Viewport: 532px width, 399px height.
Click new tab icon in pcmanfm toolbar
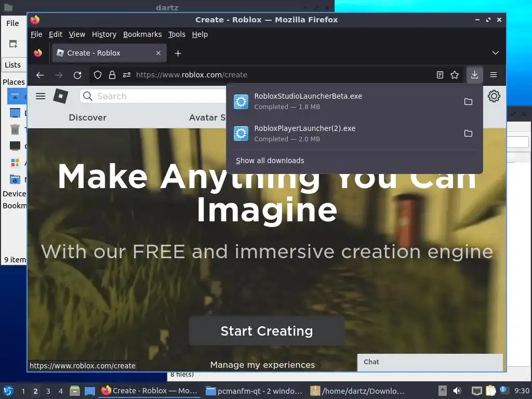point(13,44)
